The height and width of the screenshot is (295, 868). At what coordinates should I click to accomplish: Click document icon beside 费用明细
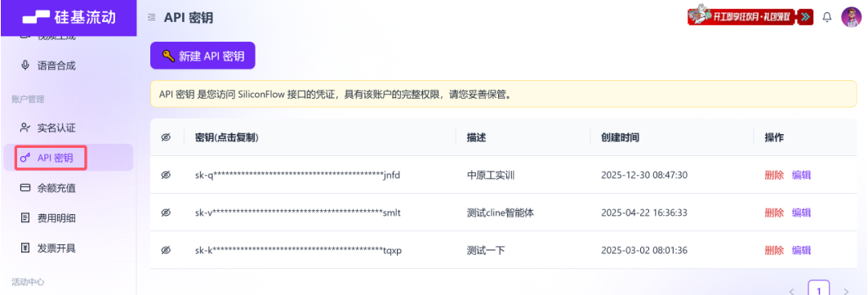pos(25,218)
